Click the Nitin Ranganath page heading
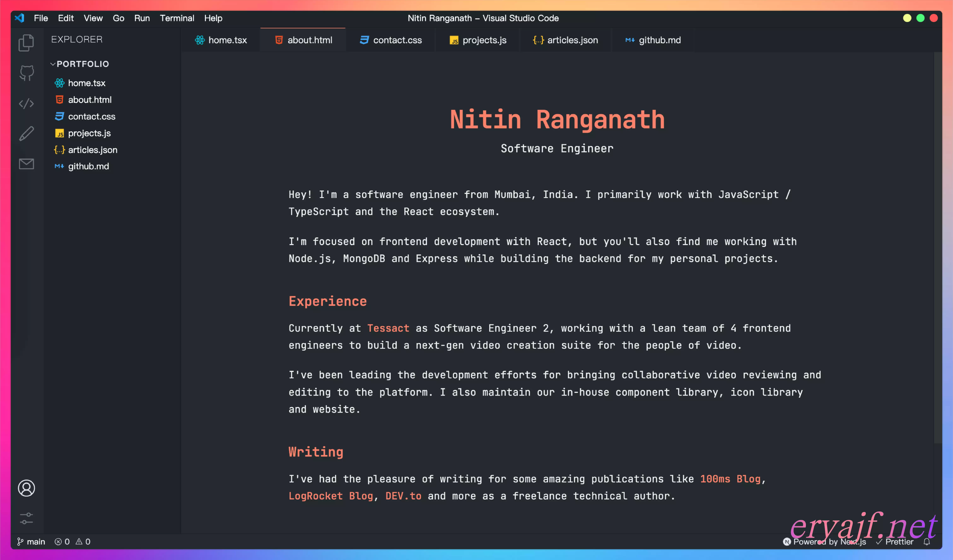Screen dimensions: 953x560 click(557, 120)
